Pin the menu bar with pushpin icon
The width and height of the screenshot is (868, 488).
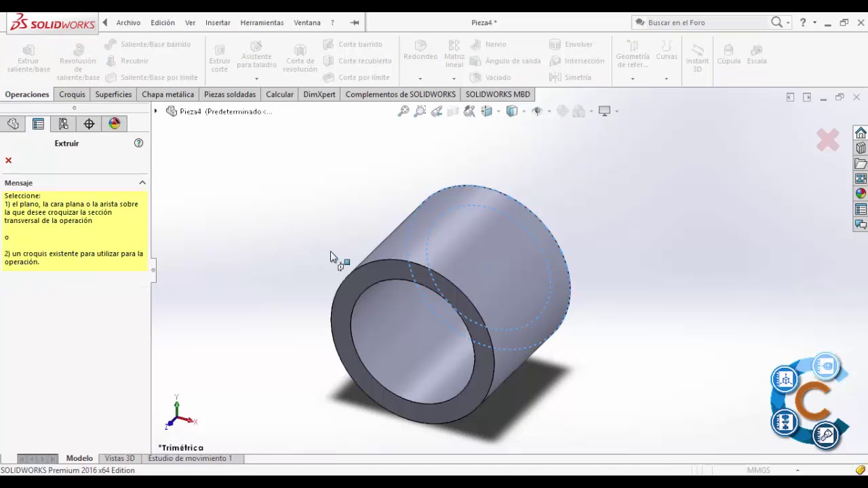click(x=355, y=22)
